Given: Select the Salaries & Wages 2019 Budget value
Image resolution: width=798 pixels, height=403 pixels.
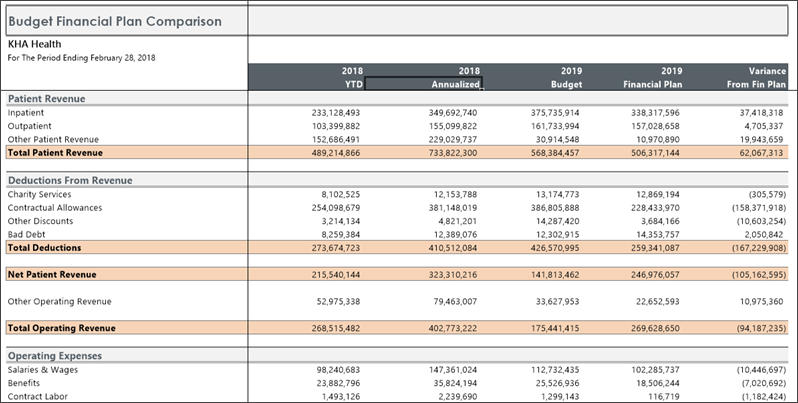Looking at the screenshot, I should click(552, 370).
